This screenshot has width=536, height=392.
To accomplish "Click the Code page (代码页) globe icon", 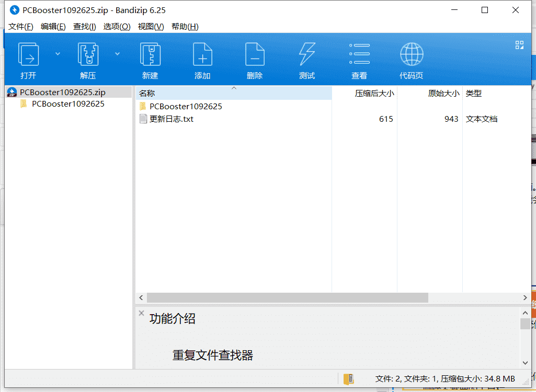I will [412, 54].
